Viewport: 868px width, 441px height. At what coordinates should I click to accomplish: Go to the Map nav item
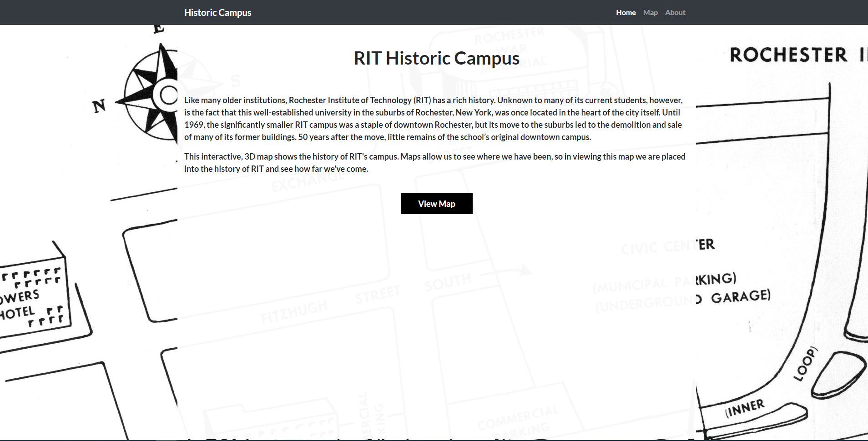(x=650, y=13)
